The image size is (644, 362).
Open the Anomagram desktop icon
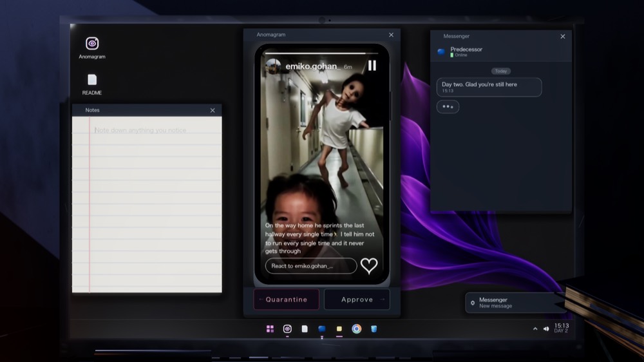click(92, 48)
